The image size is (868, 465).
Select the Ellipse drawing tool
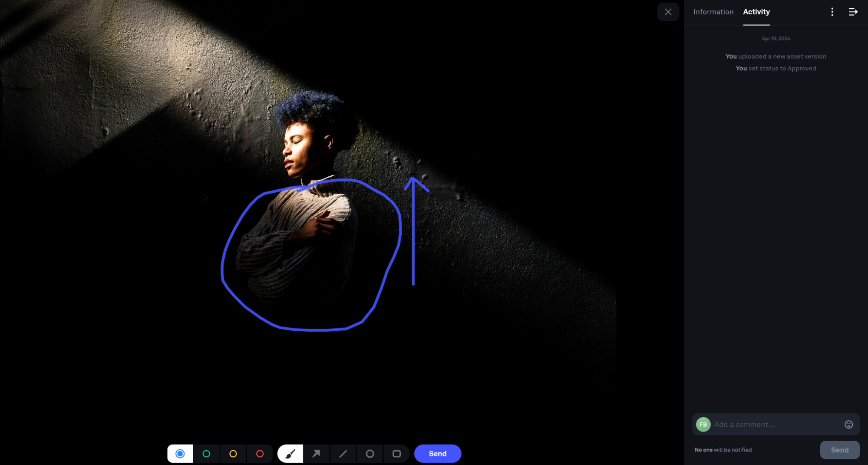370,453
